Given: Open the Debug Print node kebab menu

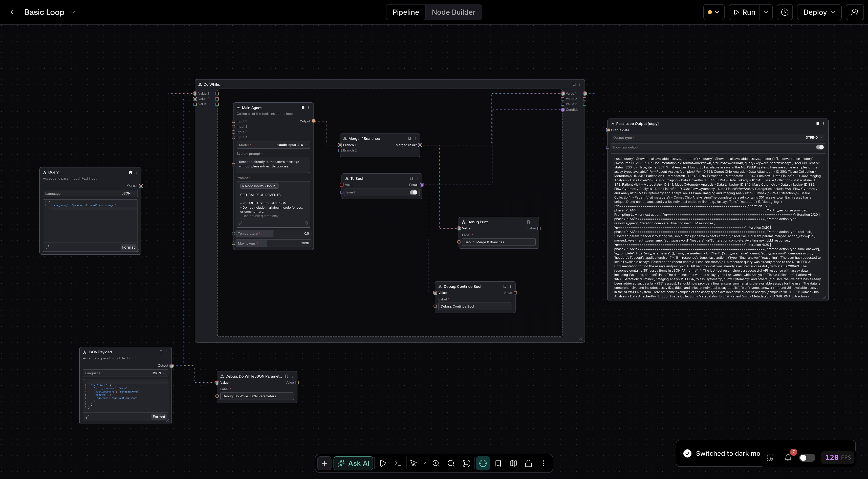Looking at the screenshot, I should tap(534, 222).
